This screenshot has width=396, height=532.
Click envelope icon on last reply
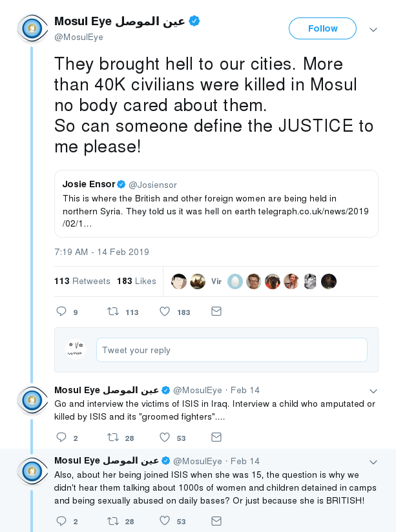(216, 520)
